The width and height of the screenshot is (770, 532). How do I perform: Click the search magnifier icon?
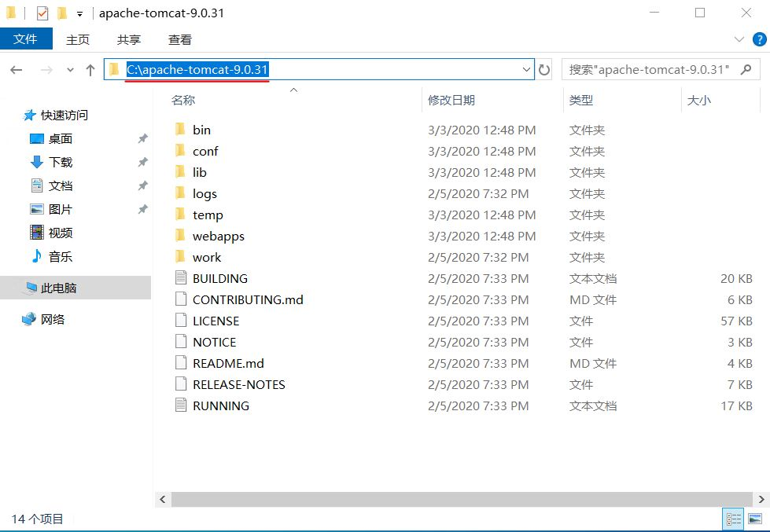(x=746, y=69)
